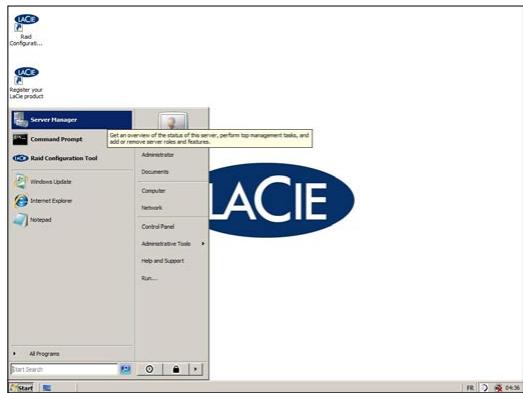Click the FR language indicator in tray

pos(470,388)
